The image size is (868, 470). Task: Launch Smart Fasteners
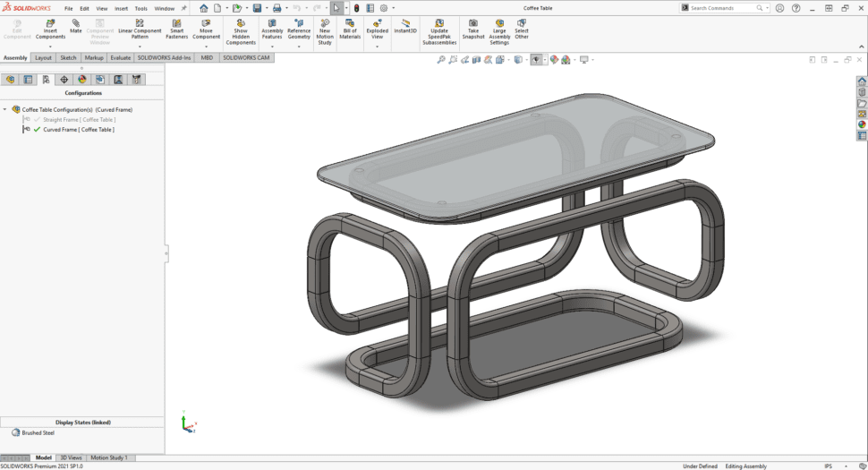(176, 29)
